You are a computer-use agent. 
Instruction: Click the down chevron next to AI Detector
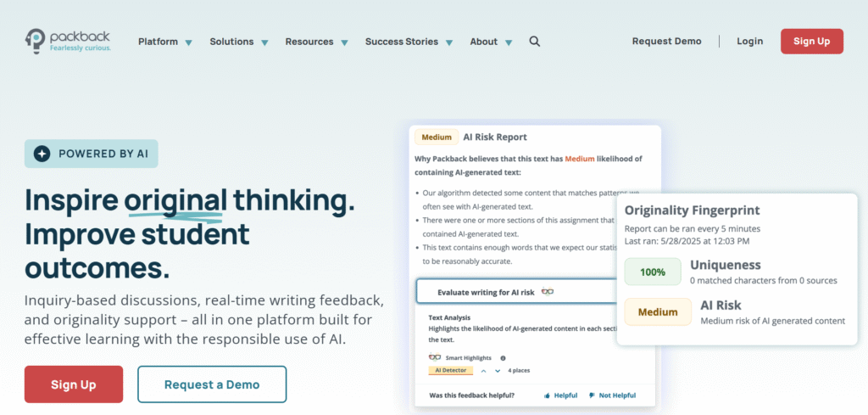[498, 371]
